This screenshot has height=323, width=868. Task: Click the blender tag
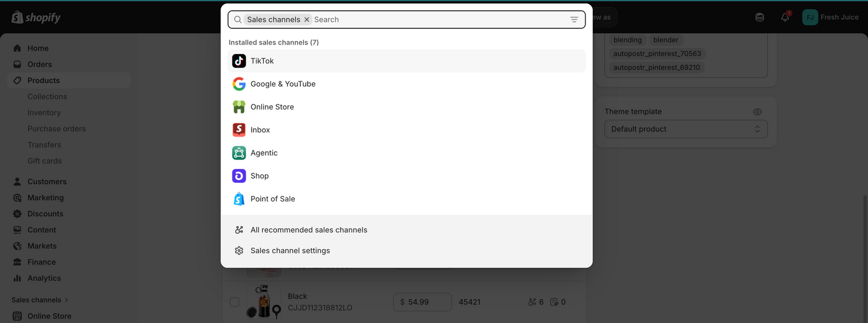pos(666,40)
